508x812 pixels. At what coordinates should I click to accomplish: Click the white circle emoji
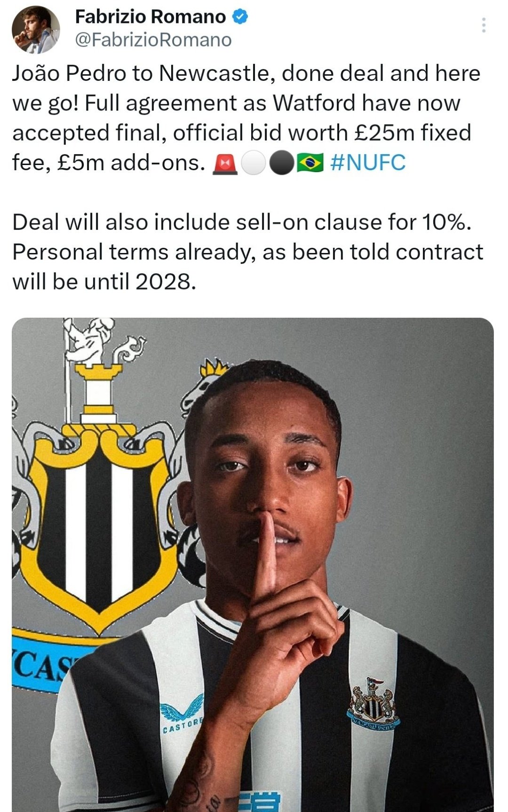pyautogui.click(x=254, y=164)
